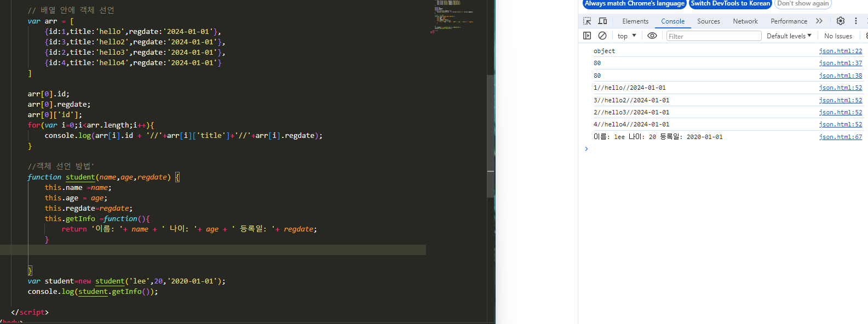
Task: Clear the console with the ban icon
Action: [x=602, y=36]
